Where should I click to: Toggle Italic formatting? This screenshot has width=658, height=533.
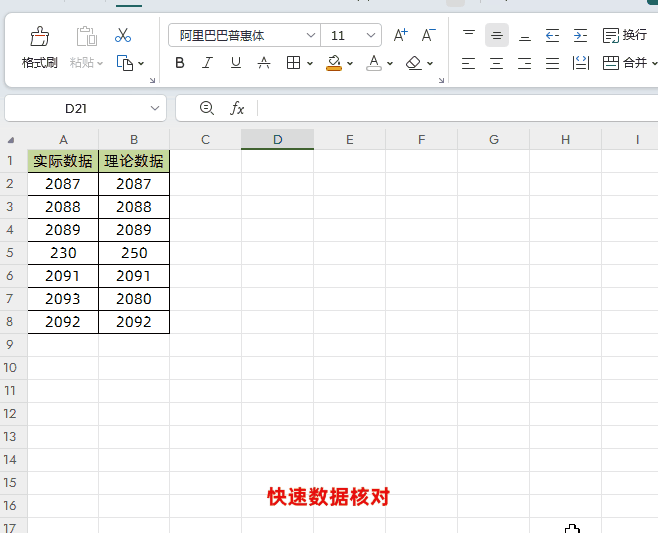tap(207, 63)
